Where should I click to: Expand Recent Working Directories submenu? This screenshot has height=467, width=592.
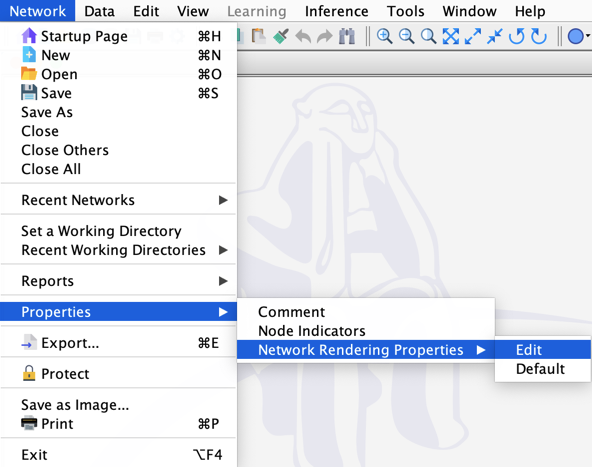(x=118, y=250)
